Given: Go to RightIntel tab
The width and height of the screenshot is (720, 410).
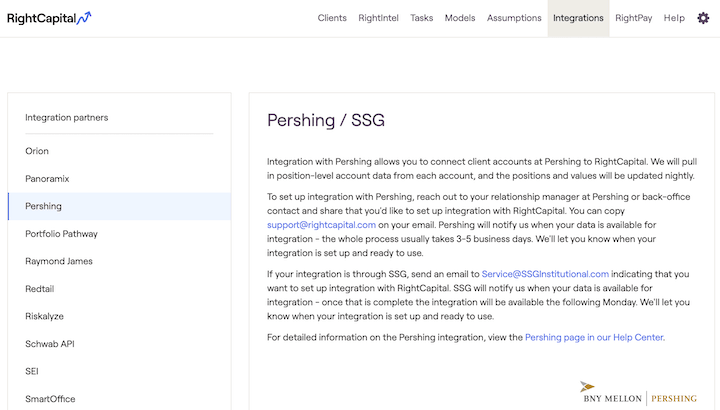Looking at the screenshot, I should [378, 18].
